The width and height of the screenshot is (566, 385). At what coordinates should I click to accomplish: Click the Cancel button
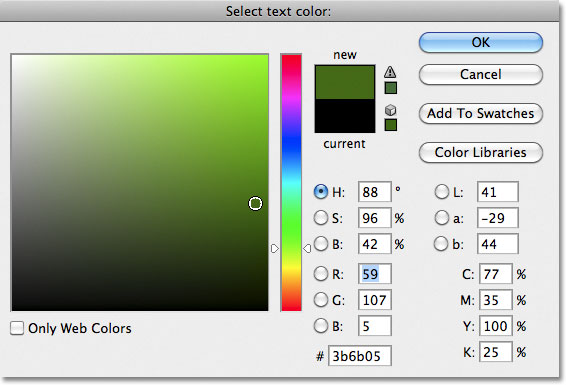pyautogui.click(x=481, y=74)
